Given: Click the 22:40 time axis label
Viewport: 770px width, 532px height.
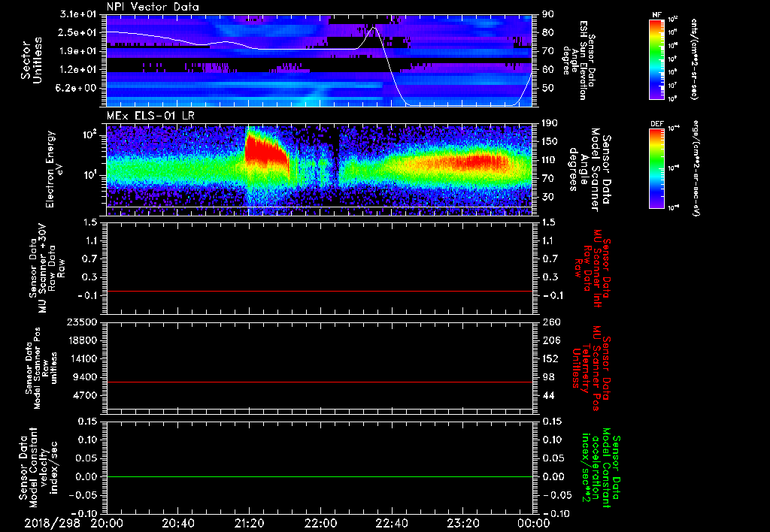Looking at the screenshot, I should 391,523.
